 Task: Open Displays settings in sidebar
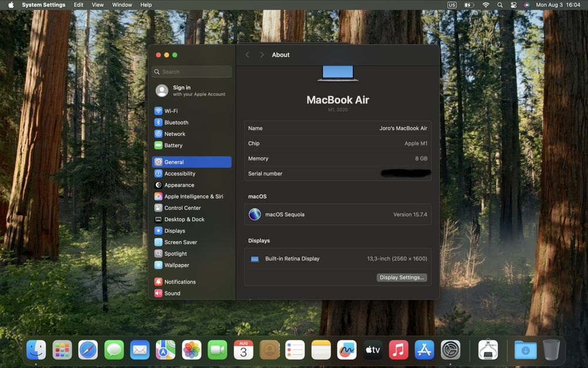click(x=192, y=231)
